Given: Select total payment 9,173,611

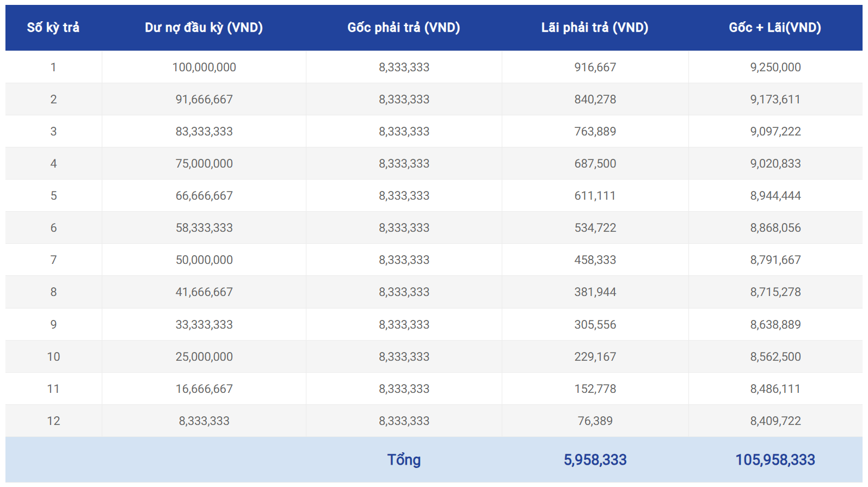Looking at the screenshot, I should pos(775,99).
